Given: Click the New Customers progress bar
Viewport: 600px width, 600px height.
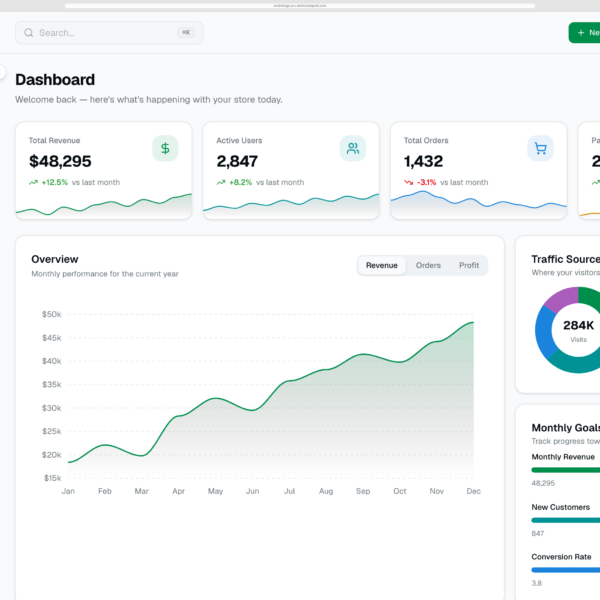Looking at the screenshot, I should point(566,520).
